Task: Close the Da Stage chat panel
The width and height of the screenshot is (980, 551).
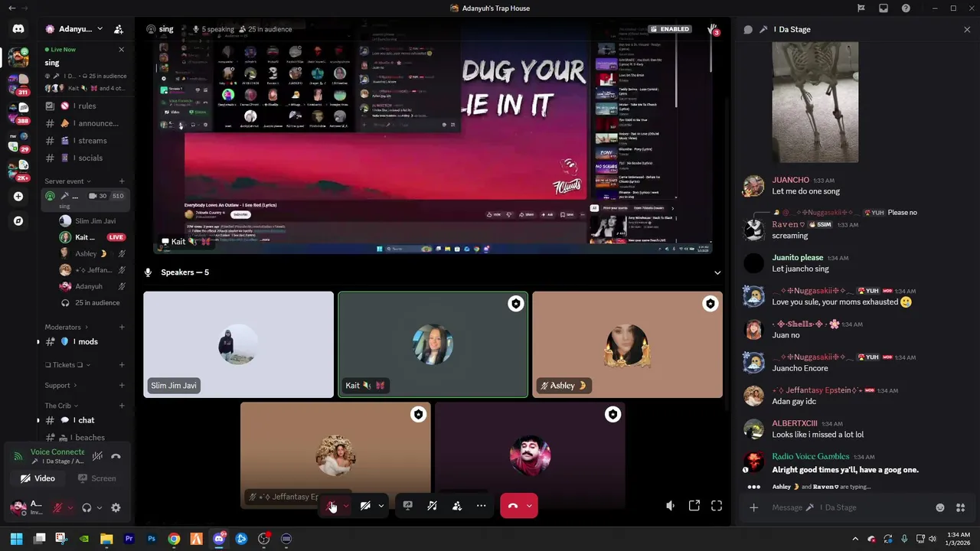Action: coord(967,29)
